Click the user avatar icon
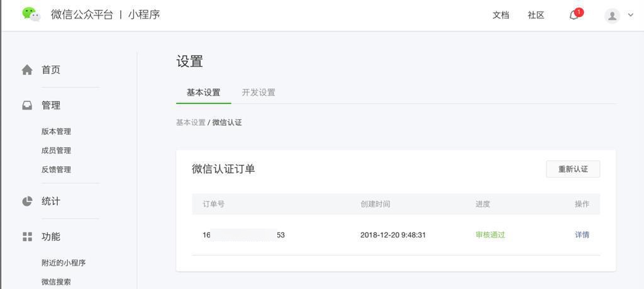This screenshot has height=289, width=644. (612, 16)
